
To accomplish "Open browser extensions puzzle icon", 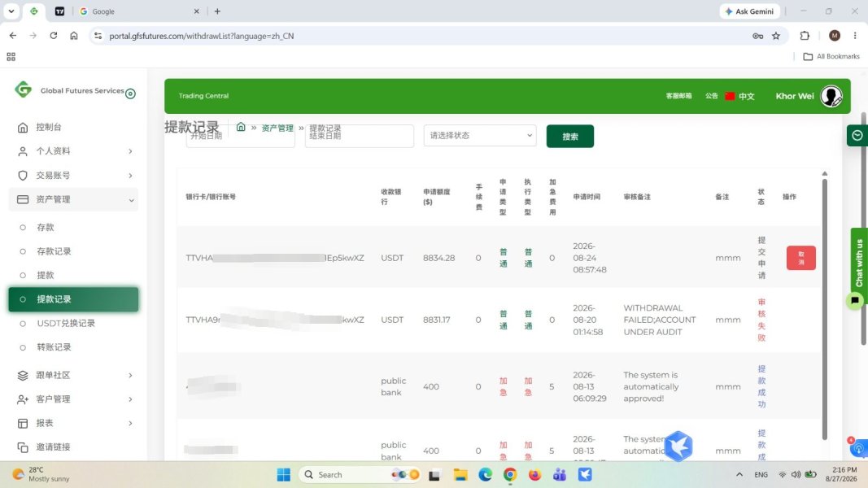I will (x=805, y=36).
